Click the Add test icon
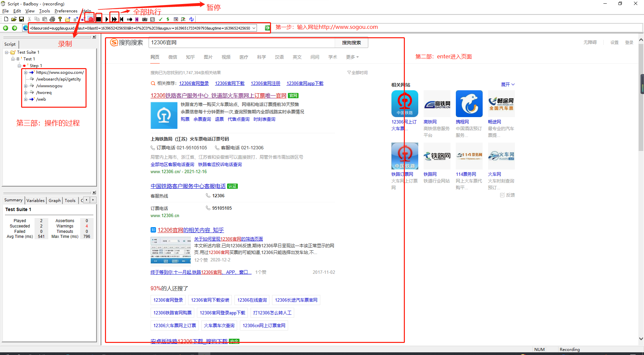Screen dimensions: 644x355 point(76,19)
